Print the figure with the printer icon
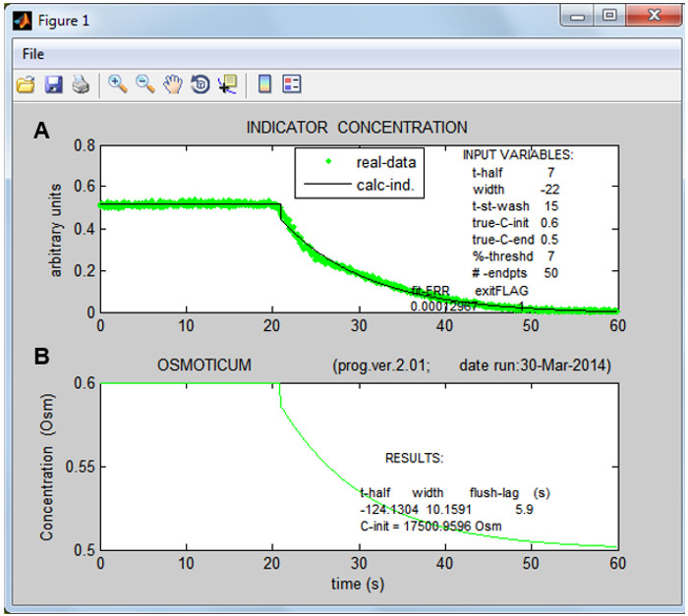688x616 pixels. click(80, 84)
